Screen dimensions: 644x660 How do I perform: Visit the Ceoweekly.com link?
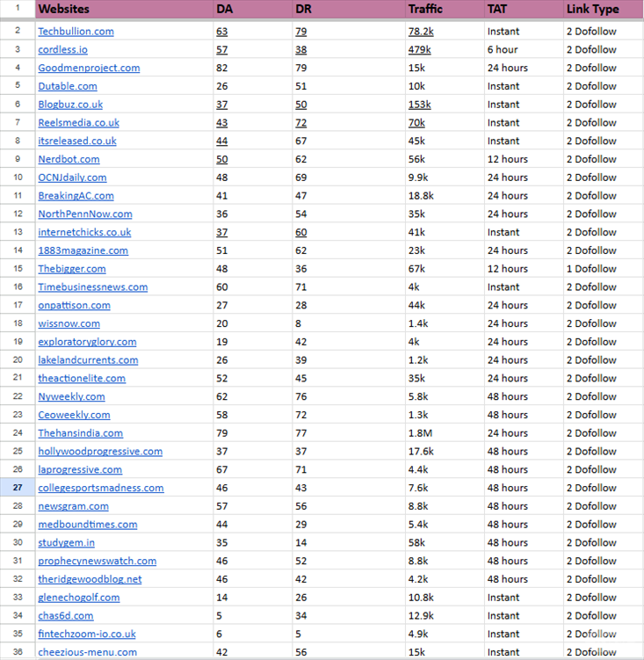pyautogui.click(x=74, y=415)
